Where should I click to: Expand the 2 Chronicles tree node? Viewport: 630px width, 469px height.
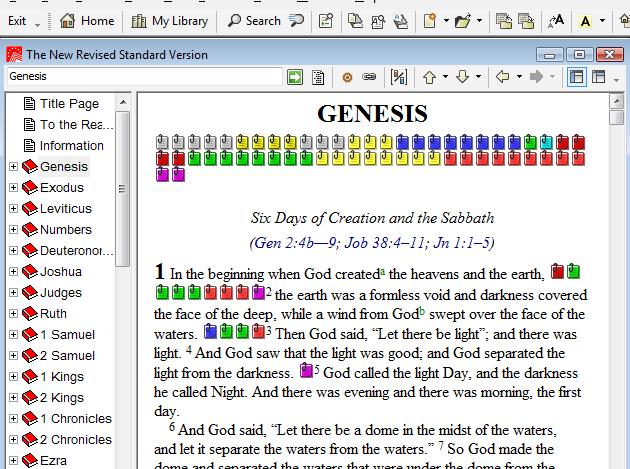13,439
